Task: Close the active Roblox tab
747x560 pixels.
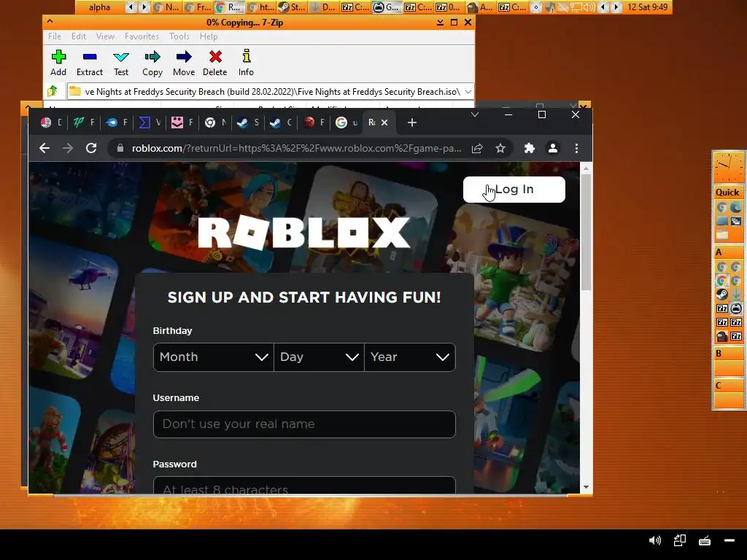Action: click(384, 122)
